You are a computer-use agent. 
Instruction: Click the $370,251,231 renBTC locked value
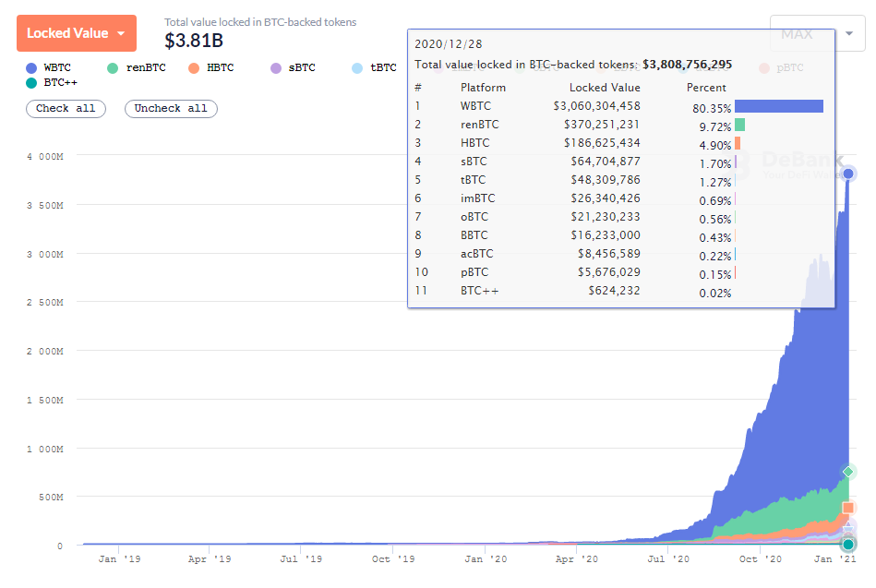point(602,125)
